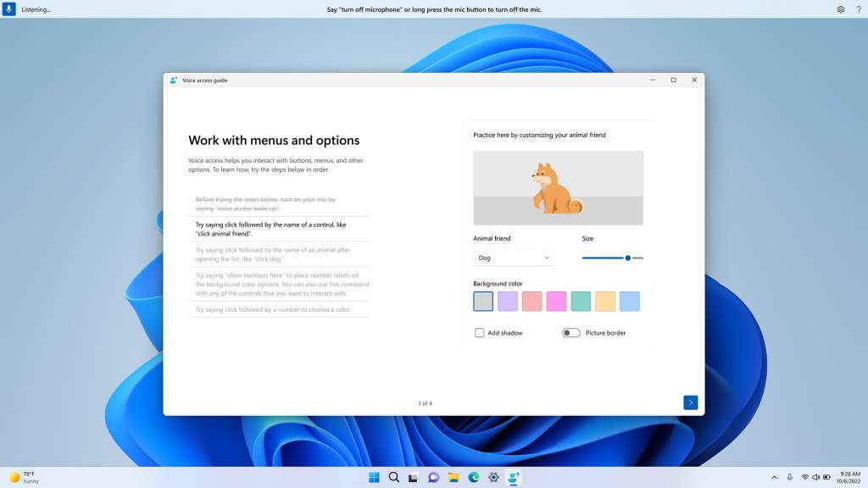Toggle the selected gray background color swatch
Viewport: 868px width, 488px height.
(483, 301)
